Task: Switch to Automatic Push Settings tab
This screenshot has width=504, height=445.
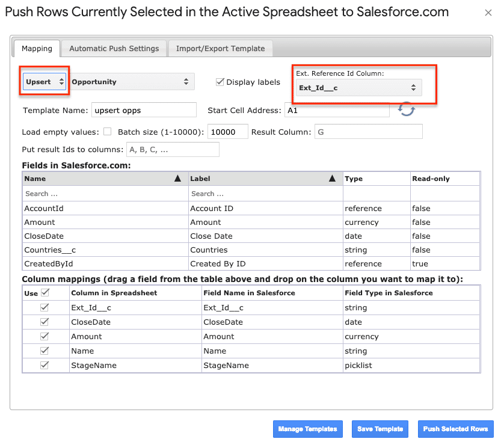Action: [114, 49]
